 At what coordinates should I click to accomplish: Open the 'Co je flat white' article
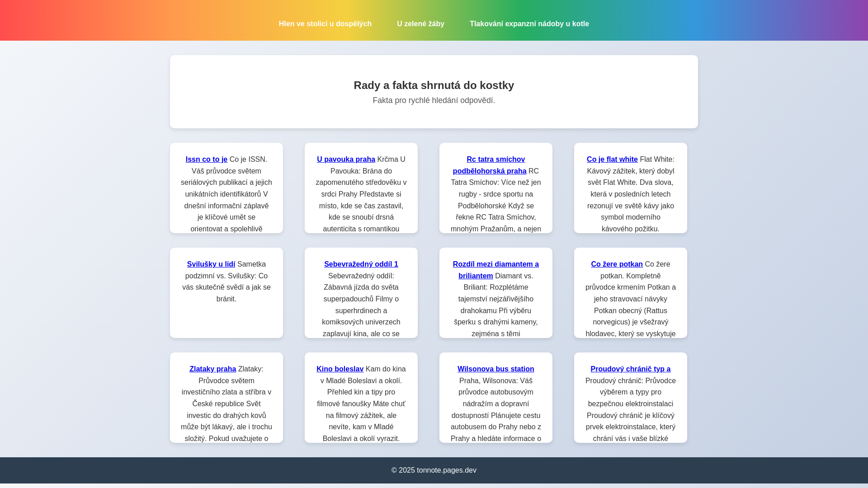click(612, 159)
